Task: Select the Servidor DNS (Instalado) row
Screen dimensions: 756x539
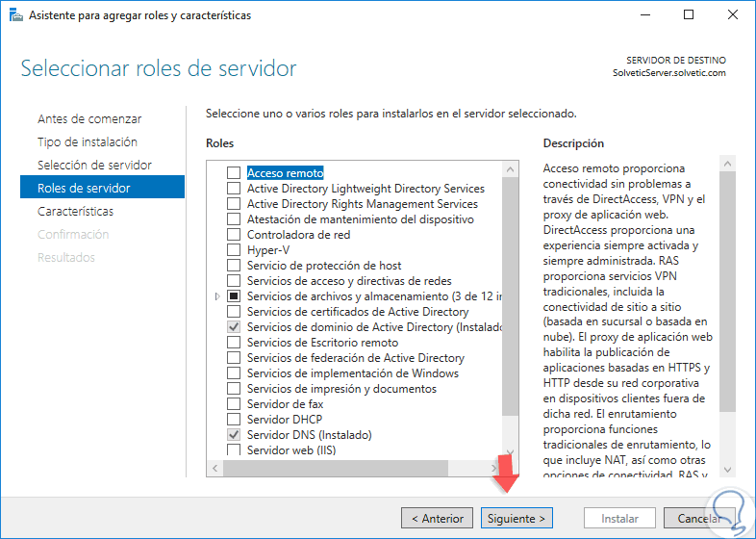Action: click(309, 435)
